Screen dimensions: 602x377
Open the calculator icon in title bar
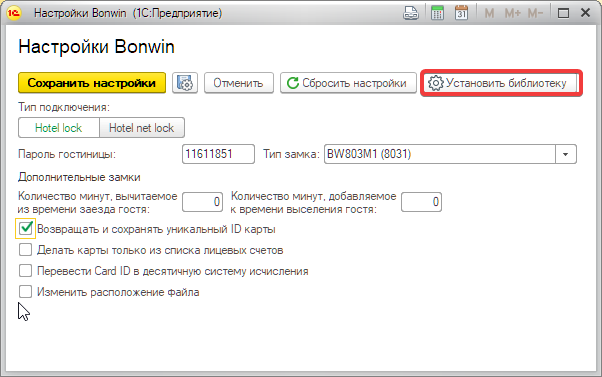[x=437, y=13]
